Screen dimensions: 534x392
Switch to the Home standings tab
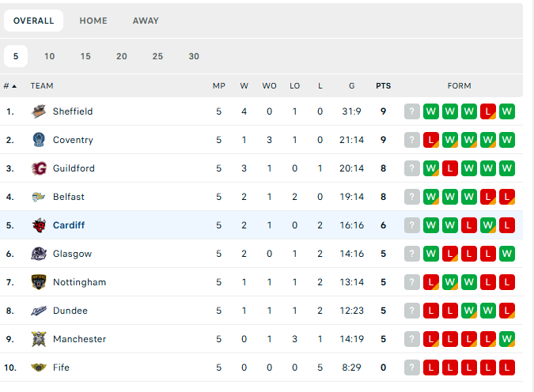pyautogui.click(x=93, y=21)
